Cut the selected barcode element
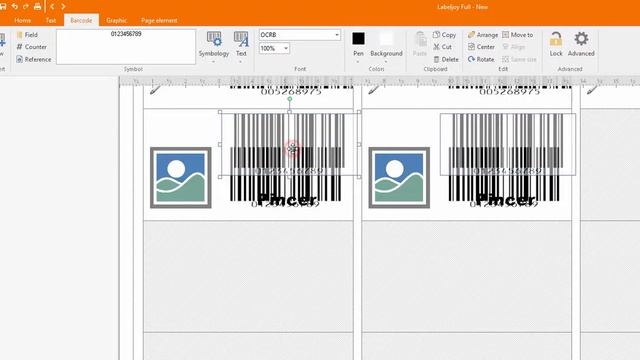640x360 pixels. 442,47
